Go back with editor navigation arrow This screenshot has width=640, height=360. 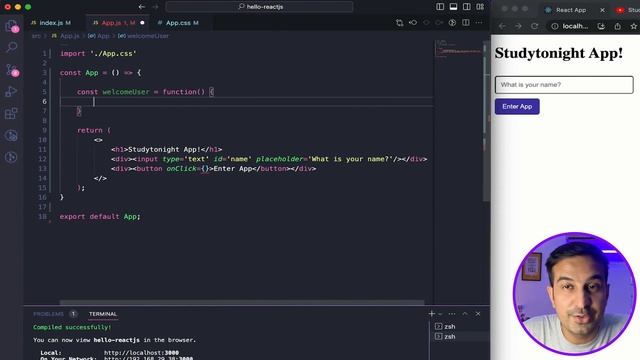tap(142, 7)
